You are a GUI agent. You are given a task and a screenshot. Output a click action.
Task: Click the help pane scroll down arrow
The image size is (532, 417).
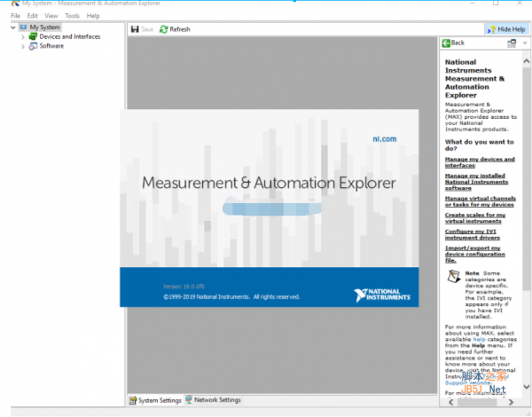[526, 387]
